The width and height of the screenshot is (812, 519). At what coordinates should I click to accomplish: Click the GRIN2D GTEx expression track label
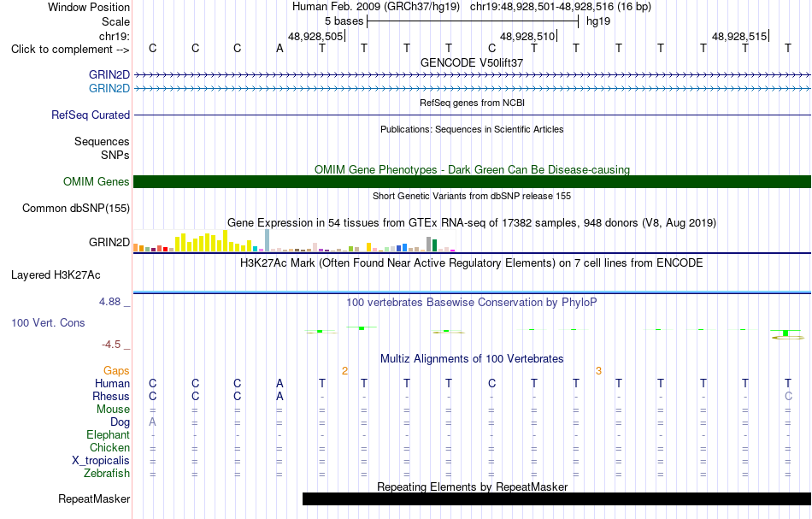[x=109, y=242]
